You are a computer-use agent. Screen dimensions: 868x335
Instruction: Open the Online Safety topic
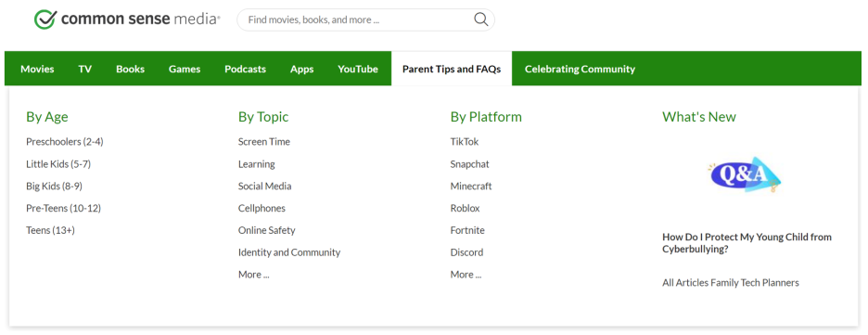(x=267, y=230)
